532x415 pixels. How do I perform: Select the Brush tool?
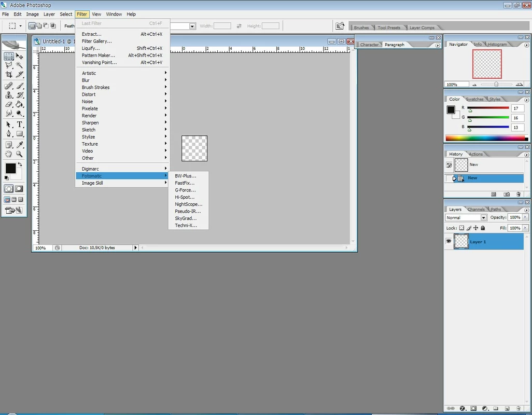pyautogui.click(x=19, y=86)
